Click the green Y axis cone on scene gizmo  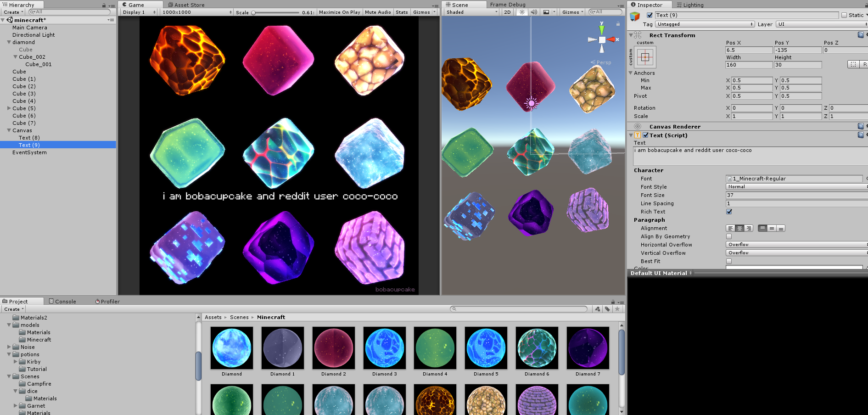tap(602, 29)
